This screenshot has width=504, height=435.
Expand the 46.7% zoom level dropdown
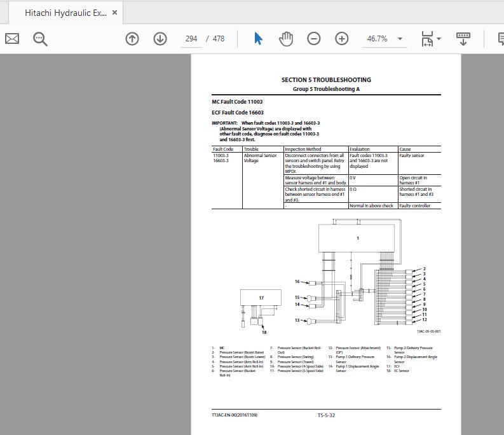400,39
